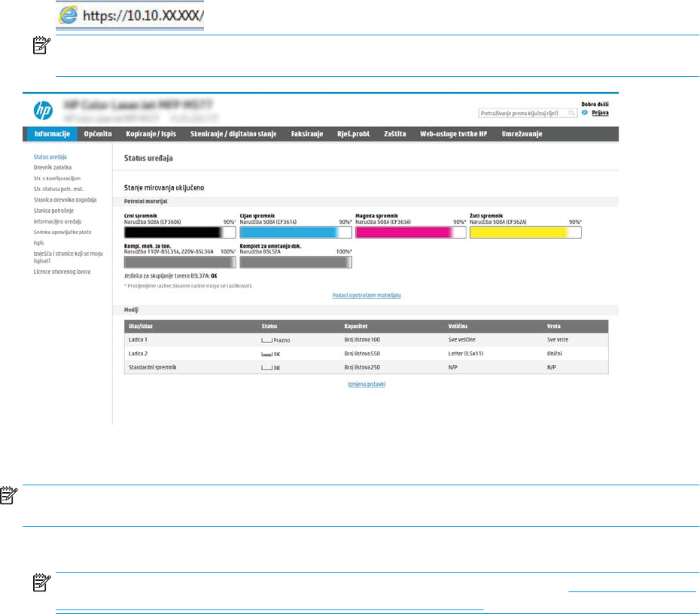Click the HP logo icon

[44, 110]
